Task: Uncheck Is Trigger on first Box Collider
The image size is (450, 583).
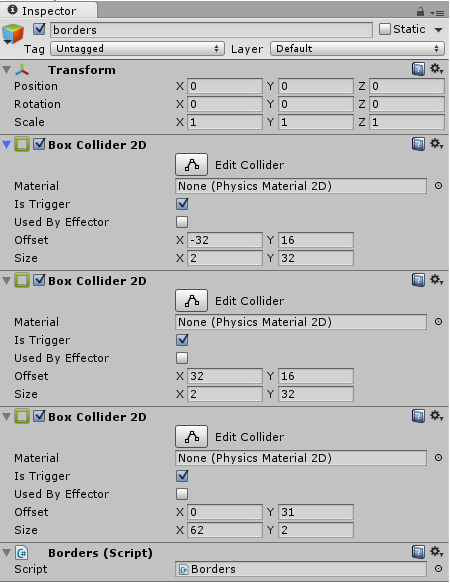Action: tap(182, 204)
